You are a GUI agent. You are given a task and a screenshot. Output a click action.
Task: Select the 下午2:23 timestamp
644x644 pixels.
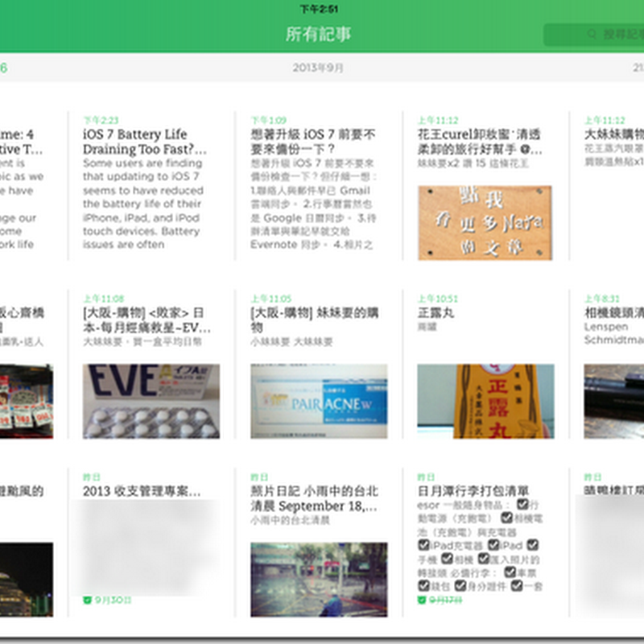101,120
